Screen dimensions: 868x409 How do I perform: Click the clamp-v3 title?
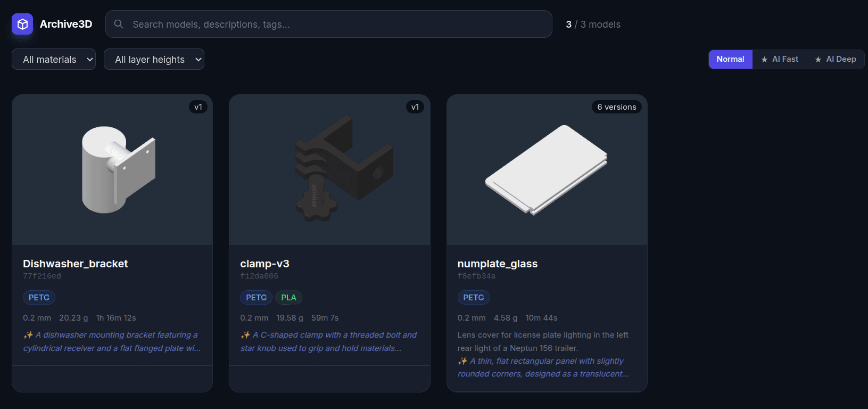point(264,264)
